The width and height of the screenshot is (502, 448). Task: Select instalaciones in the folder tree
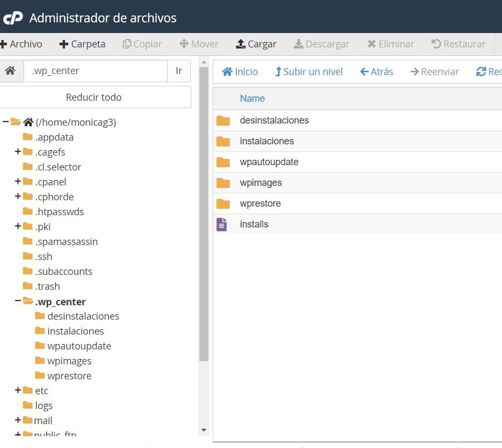click(76, 331)
